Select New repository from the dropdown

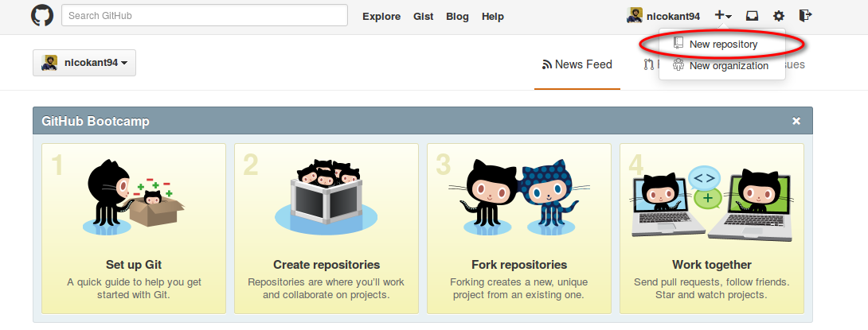[721, 45]
